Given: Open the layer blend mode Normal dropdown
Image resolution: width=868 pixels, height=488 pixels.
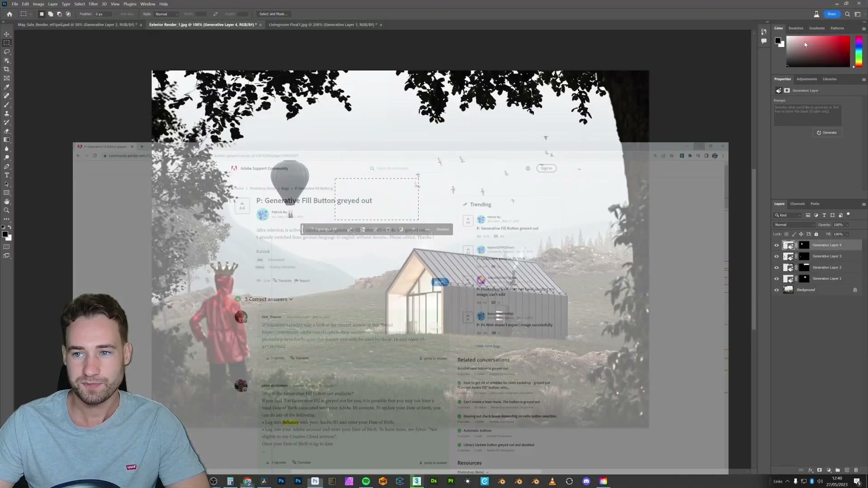Looking at the screenshot, I should 794,225.
